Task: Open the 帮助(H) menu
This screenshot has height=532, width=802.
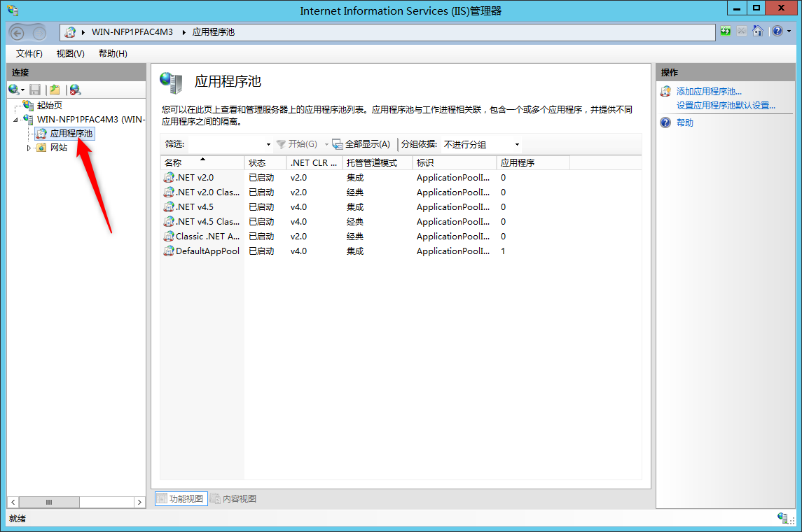Action: [x=113, y=54]
